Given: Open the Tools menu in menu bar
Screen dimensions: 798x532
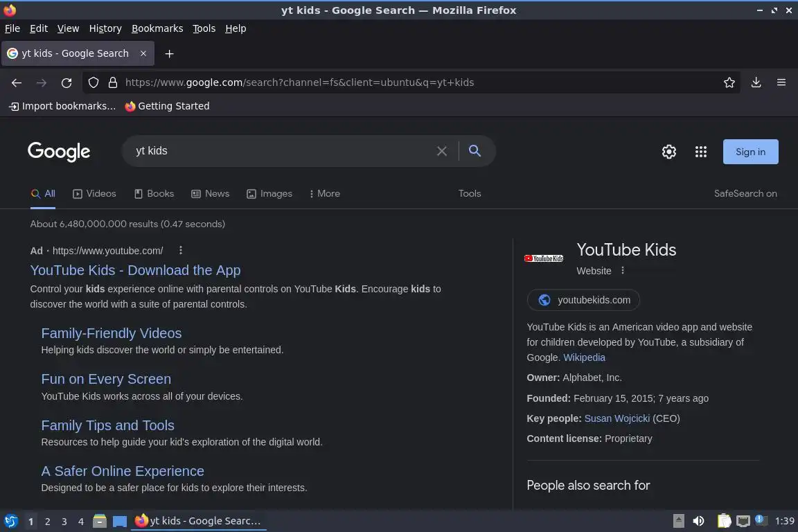Looking at the screenshot, I should click(x=204, y=28).
